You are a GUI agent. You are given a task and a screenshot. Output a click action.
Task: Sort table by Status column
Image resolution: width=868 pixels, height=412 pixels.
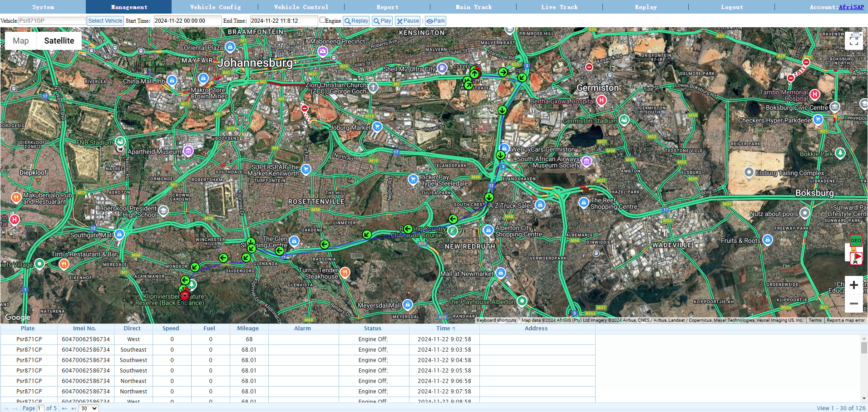(373, 329)
